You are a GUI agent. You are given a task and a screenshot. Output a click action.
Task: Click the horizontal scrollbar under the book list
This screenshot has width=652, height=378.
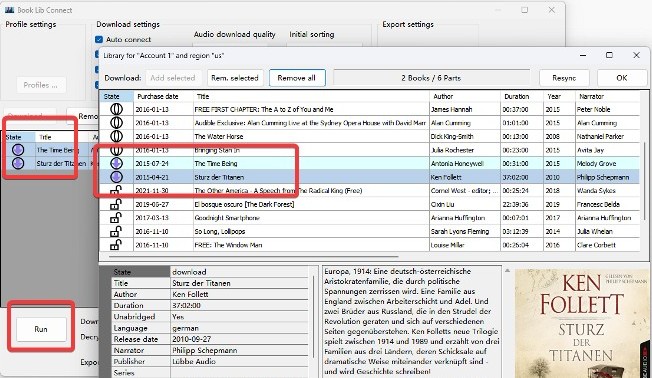click(x=249, y=257)
